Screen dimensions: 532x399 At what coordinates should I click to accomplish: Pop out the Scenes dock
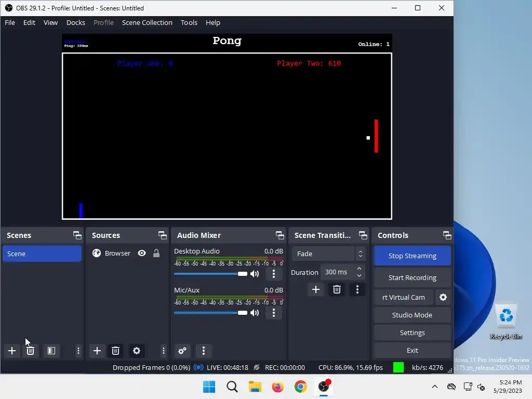77,235
